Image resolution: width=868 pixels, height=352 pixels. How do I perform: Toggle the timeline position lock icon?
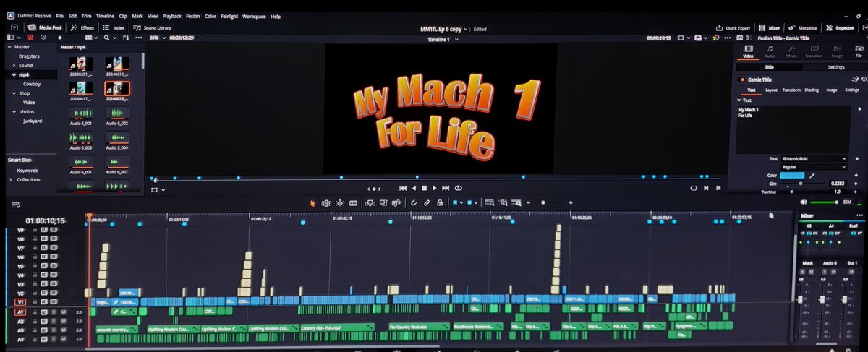[439, 203]
